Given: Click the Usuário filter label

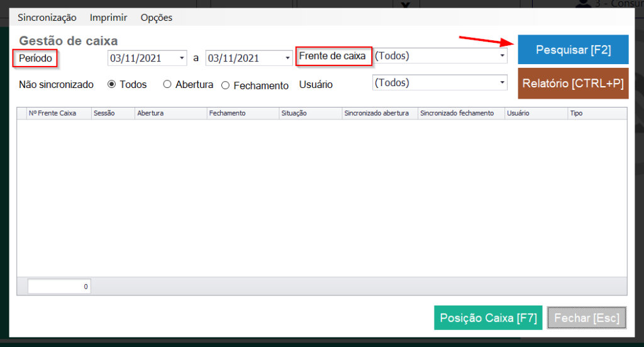Looking at the screenshot, I should click(x=316, y=85).
